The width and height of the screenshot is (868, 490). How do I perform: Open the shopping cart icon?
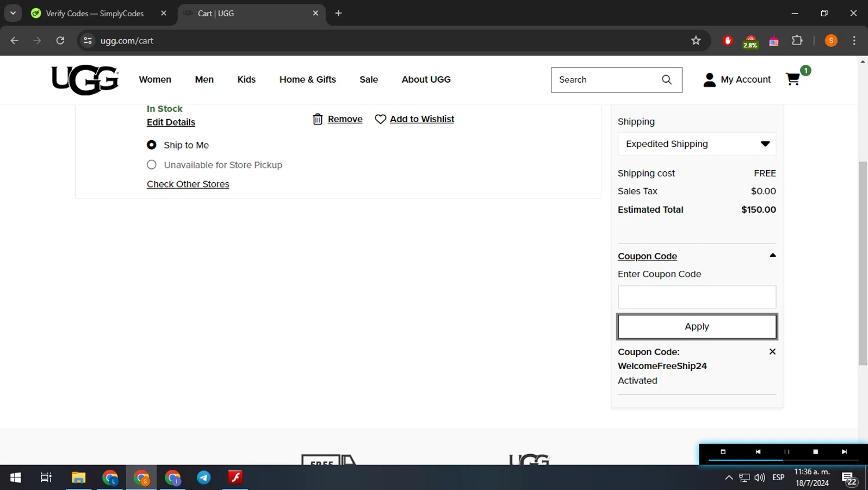[793, 79]
